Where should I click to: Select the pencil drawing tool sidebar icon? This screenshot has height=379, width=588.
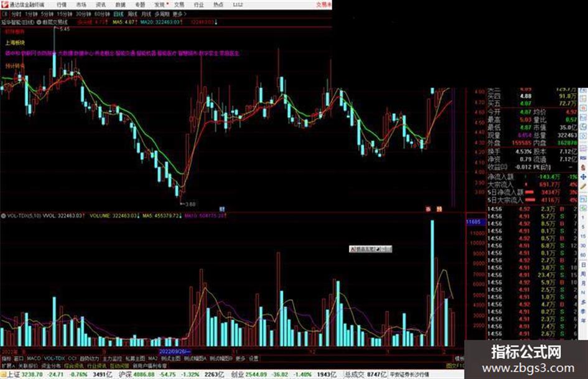coord(583,186)
